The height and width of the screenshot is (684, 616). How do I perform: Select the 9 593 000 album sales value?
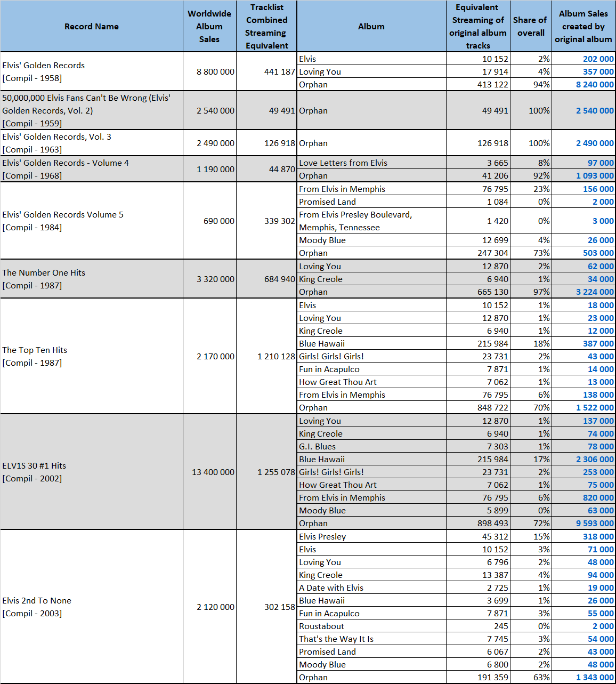pos(583,523)
